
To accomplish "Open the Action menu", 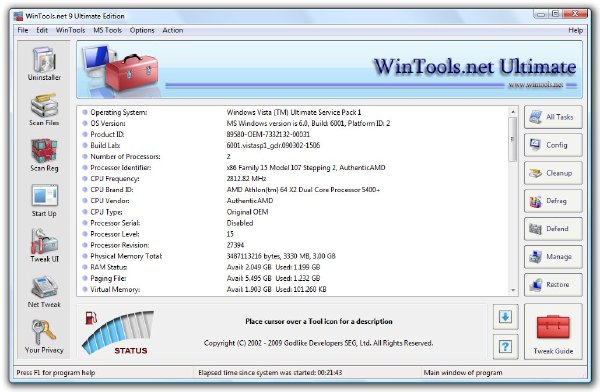I will click(x=173, y=30).
